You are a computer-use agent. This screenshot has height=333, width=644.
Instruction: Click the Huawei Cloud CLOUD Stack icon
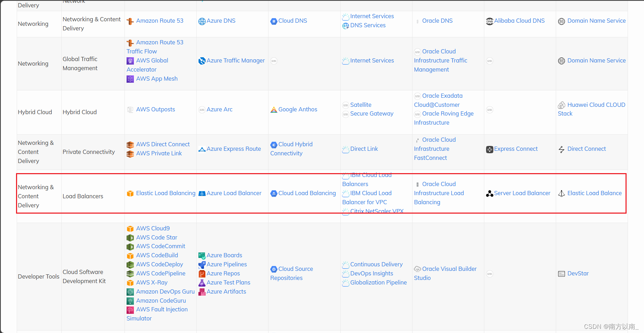coord(561,105)
